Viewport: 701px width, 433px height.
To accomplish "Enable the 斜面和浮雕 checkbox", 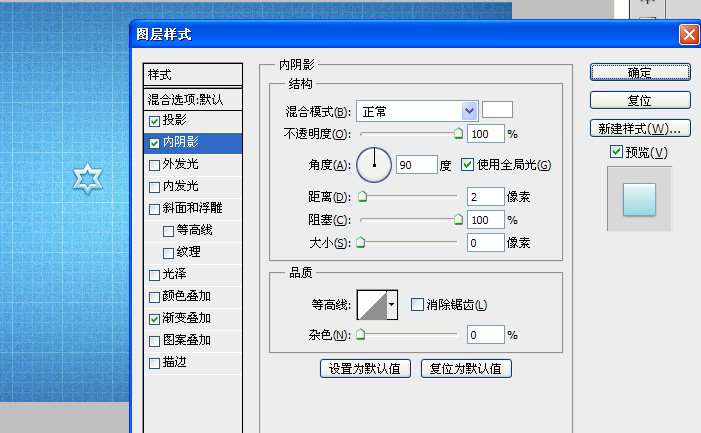I will [154, 209].
